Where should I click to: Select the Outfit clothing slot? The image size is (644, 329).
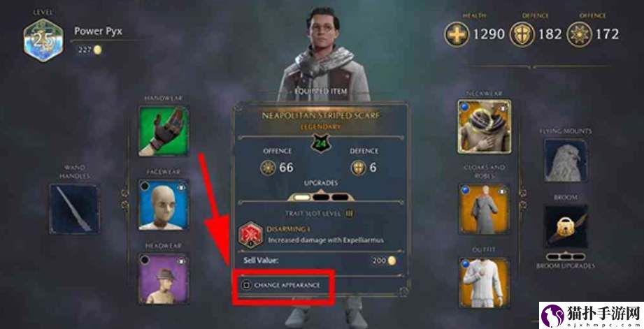tap(485, 283)
